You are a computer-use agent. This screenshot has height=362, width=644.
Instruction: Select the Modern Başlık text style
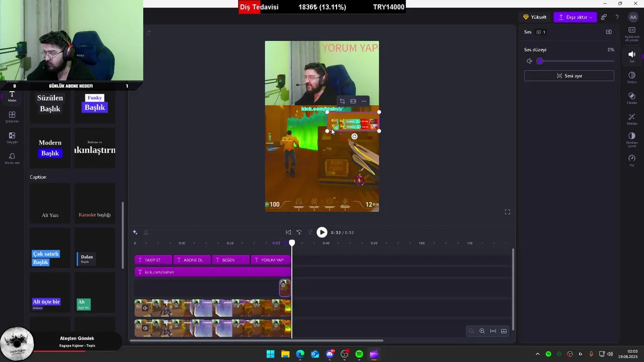[50, 148]
